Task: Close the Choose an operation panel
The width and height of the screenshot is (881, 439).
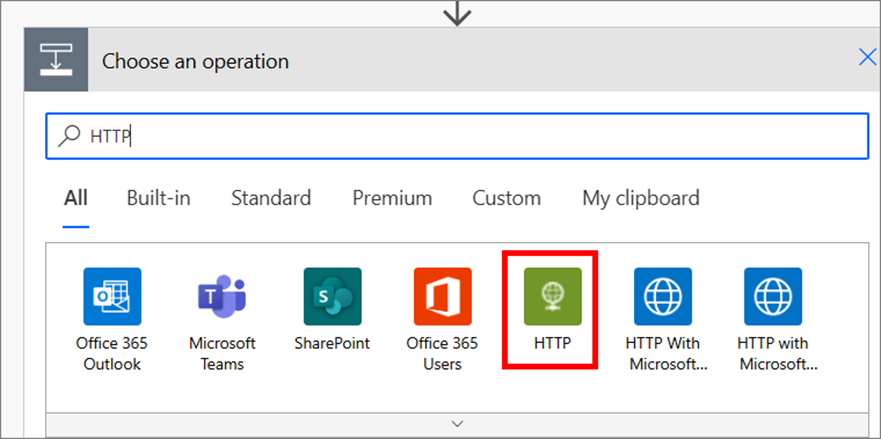Action: [x=867, y=58]
